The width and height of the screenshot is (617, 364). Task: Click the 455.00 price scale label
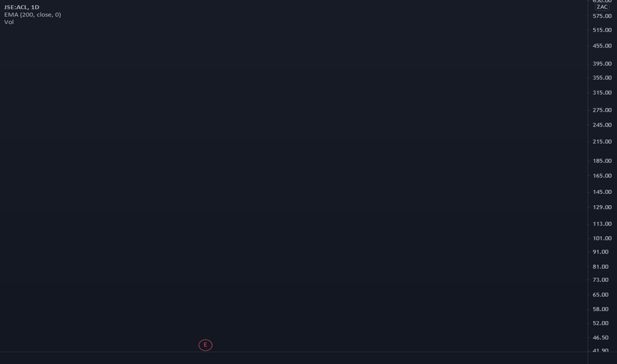[x=602, y=46]
